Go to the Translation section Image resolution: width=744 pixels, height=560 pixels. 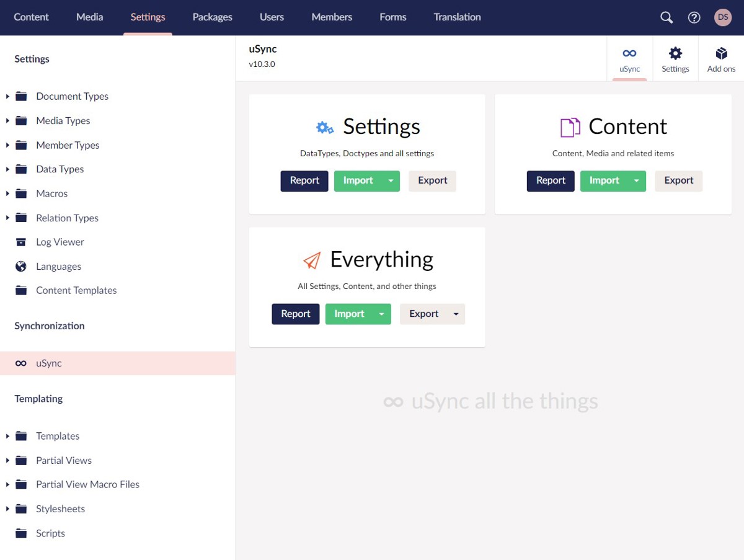(457, 17)
